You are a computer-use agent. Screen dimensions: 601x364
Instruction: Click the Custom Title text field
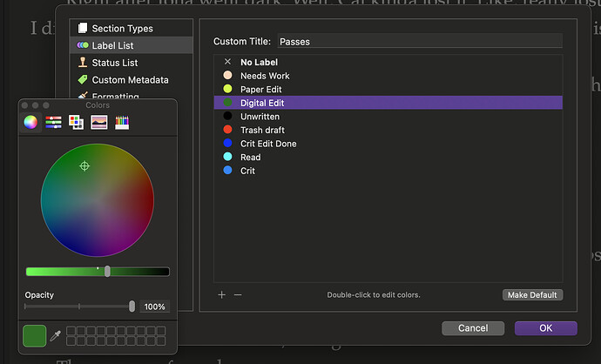[x=420, y=42]
